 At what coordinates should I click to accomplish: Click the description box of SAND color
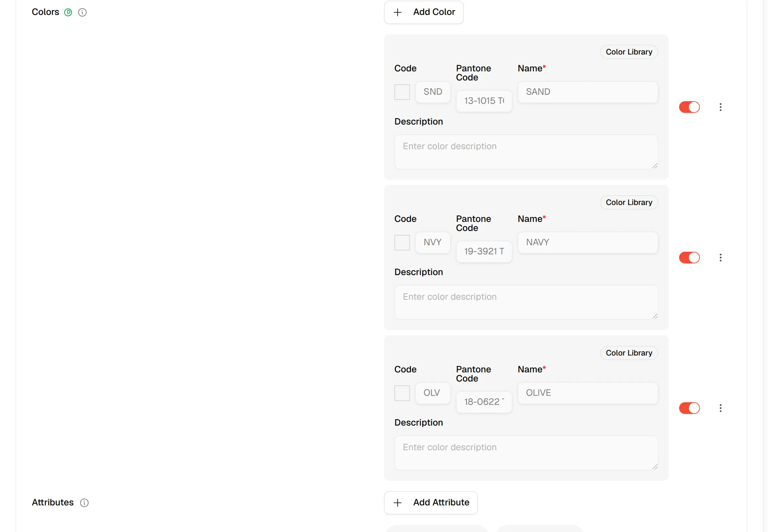(526, 152)
